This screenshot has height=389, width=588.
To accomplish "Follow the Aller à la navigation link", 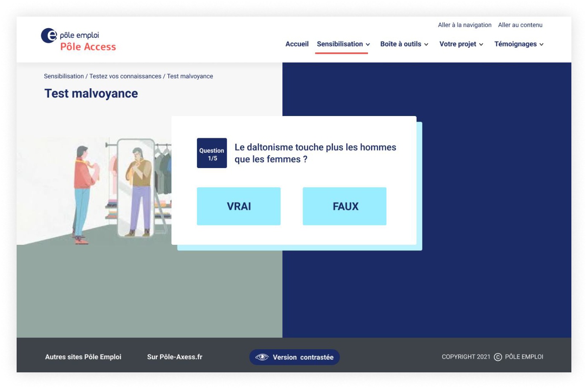I will pyautogui.click(x=465, y=25).
